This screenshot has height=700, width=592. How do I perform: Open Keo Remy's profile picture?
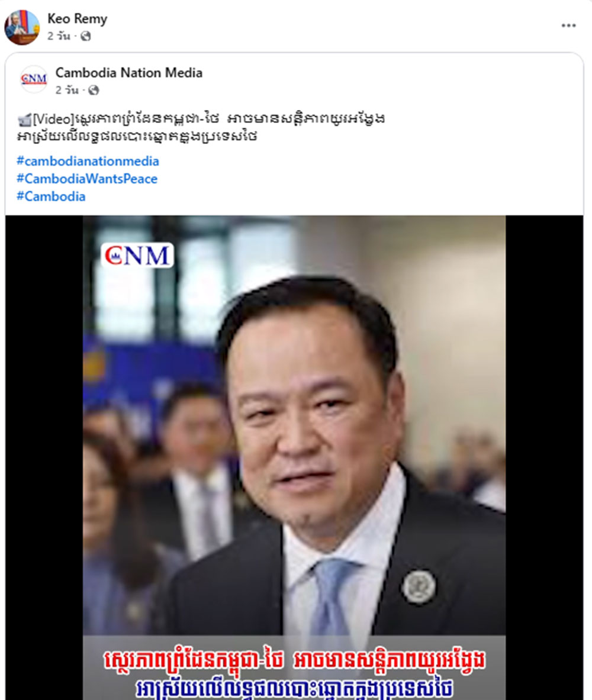pyautogui.click(x=22, y=27)
